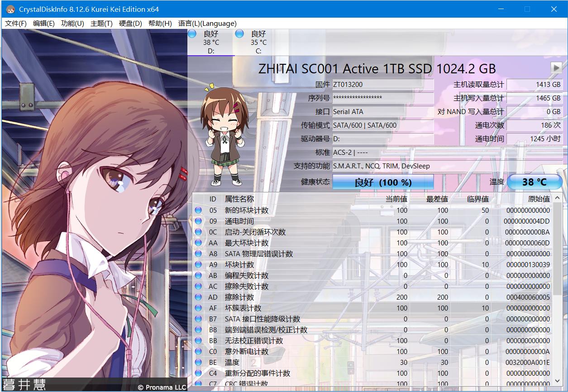Image resolution: width=568 pixels, height=392 pixels.
Task: Click the status orb for C0 意外断电计数
Action: point(198,351)
